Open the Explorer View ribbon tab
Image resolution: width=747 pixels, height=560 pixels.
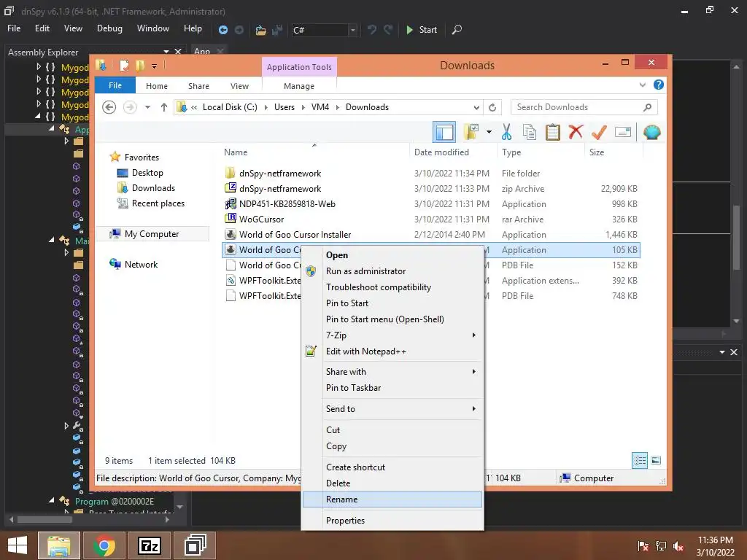coord(239,86)
